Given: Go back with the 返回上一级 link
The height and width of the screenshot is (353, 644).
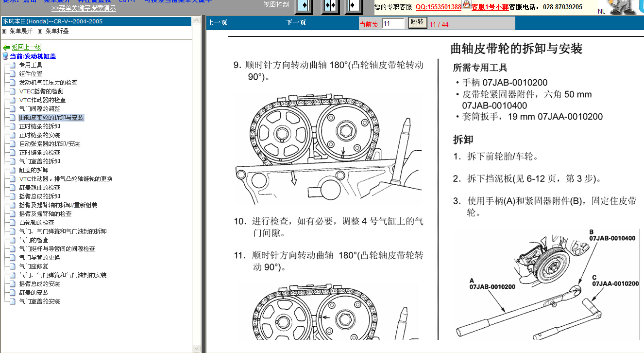Looking at the screenshot, I should [x=26, y=47].
